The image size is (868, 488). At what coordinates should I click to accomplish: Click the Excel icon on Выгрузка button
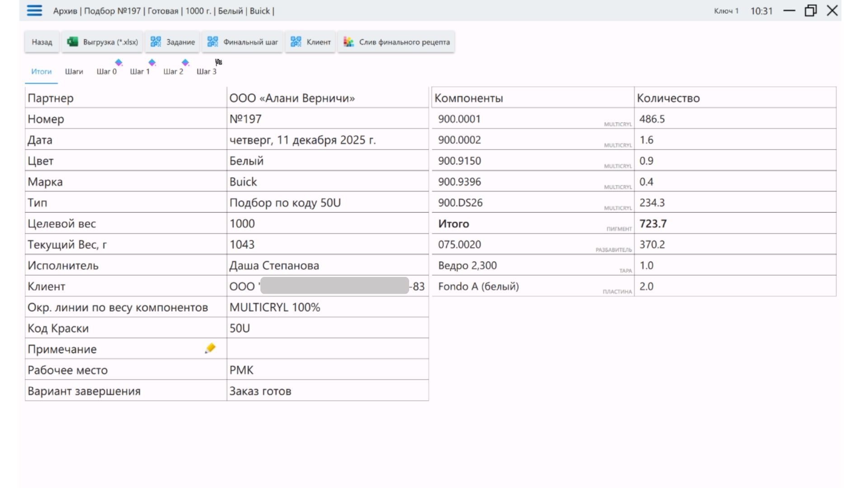tap(72, 42)
